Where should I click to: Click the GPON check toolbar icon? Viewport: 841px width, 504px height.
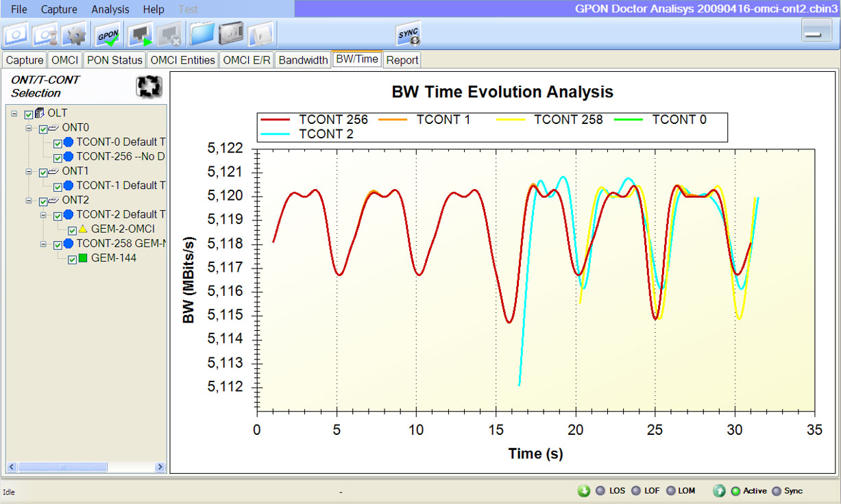click(109, 34)
